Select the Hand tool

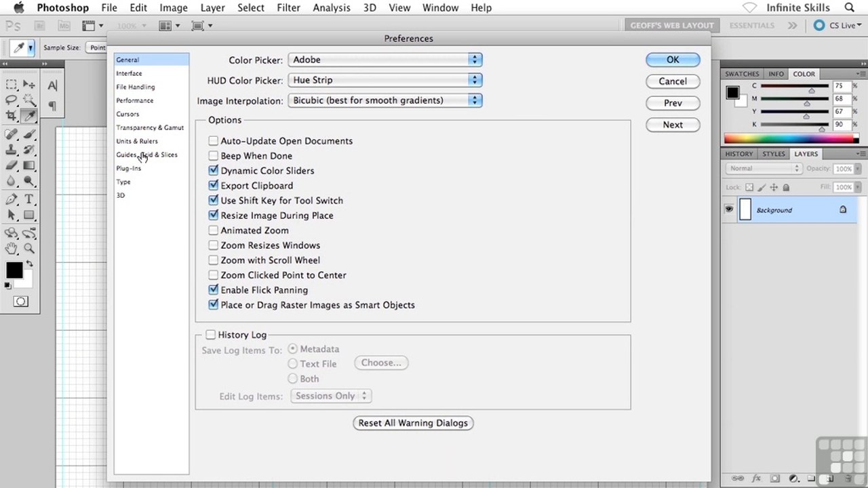click(x=12, y=249)
